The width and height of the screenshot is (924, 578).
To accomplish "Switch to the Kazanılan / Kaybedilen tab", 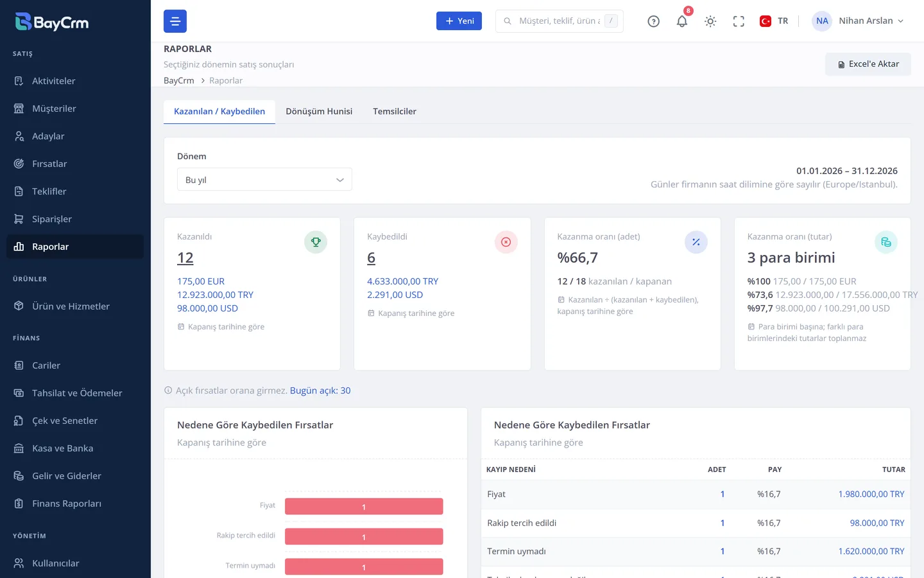I will coord(219,111).
